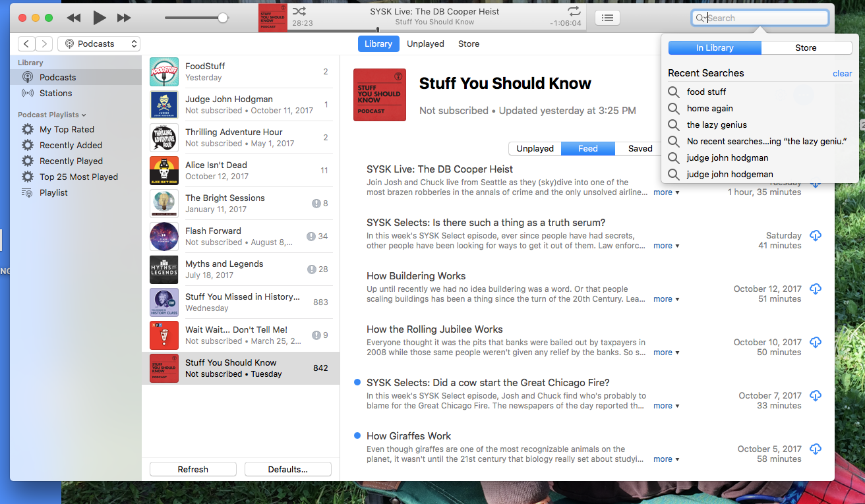Expand 'more' for Rolling Jubilee episode
Screen dimensions: 865x504
tap(666, 352)
